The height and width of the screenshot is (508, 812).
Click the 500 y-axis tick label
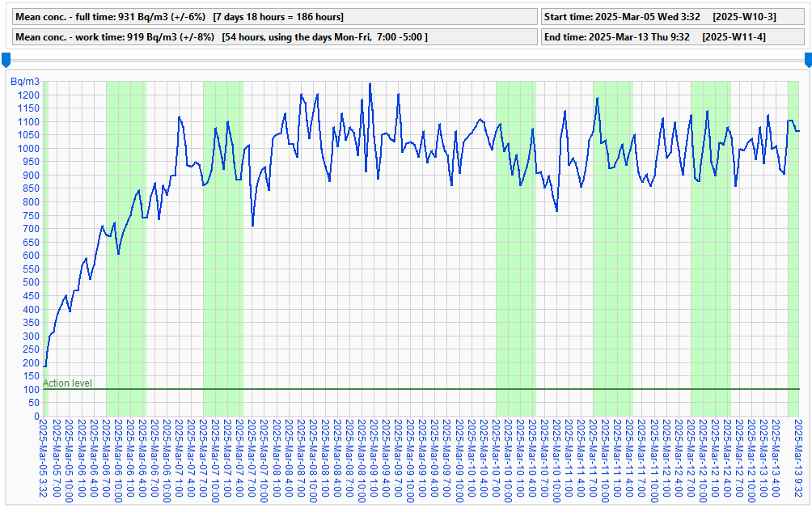point(31,282)
